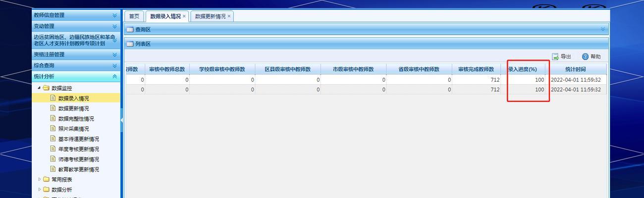The image size is (644, 198).
Task: Sort by 审核完成教师数 column header
Action: pos(476,69)
